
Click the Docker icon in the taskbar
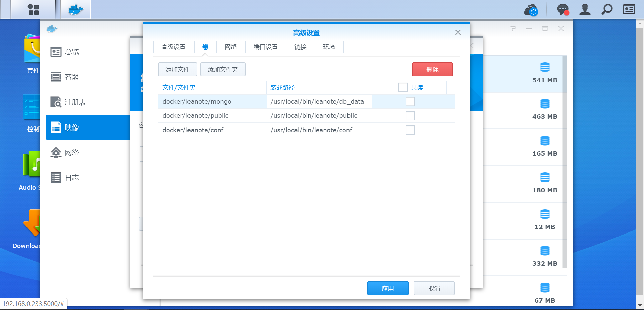pyautogui.click(x=75, y=9)
